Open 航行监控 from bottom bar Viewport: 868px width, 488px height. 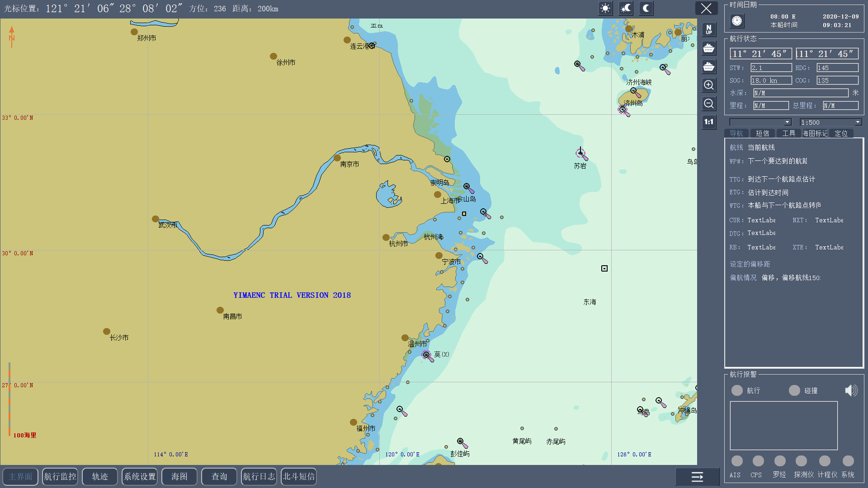(60, 477)
